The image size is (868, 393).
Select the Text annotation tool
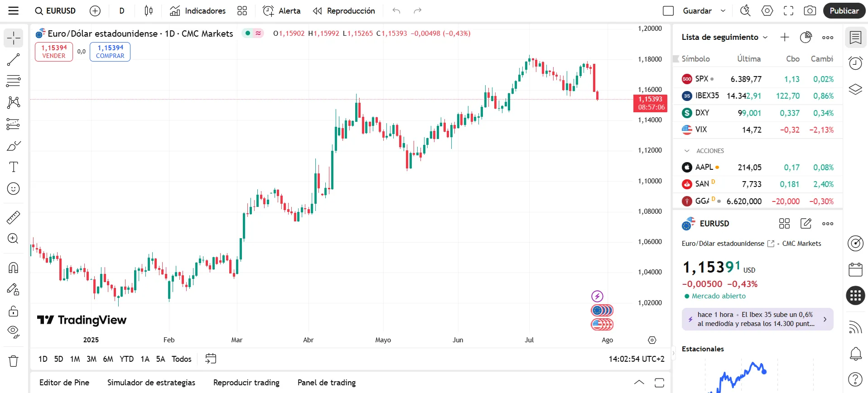click(x=14, y=167)
